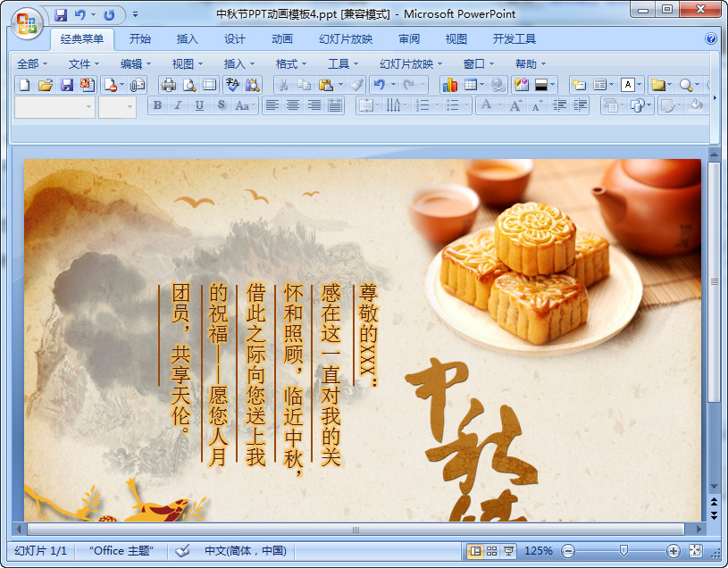Switch to the 动画 ribbon tab
Image resolution: width=728 pixels, height=568 pixels.
tap(282, 39)
